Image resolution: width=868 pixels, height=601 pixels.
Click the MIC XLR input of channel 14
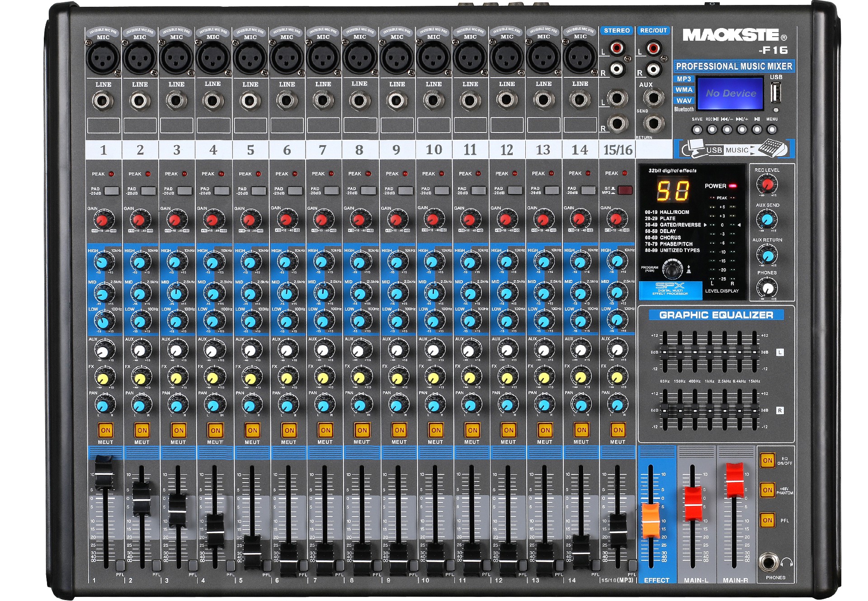580,58
